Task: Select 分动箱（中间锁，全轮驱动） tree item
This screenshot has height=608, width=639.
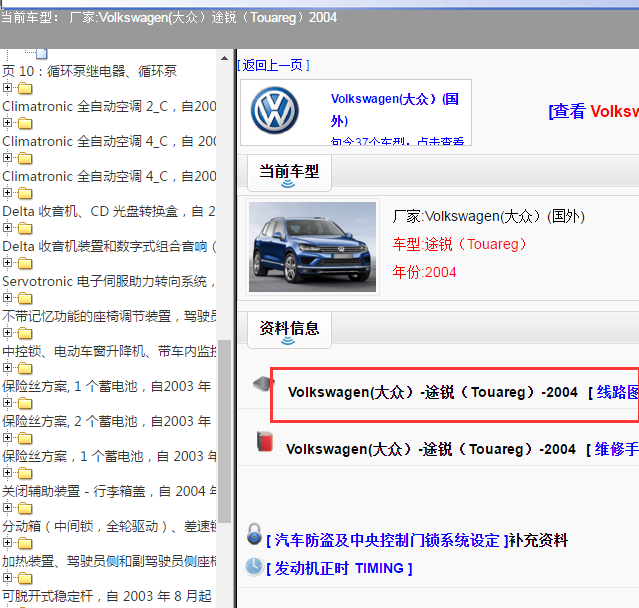Action: [109, 526]
